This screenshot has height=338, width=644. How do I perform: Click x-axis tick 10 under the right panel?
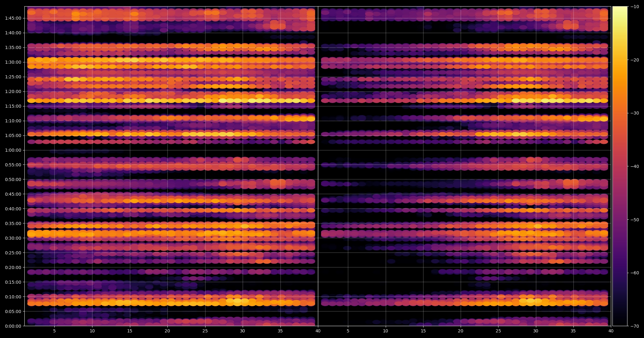coord(385,331)
